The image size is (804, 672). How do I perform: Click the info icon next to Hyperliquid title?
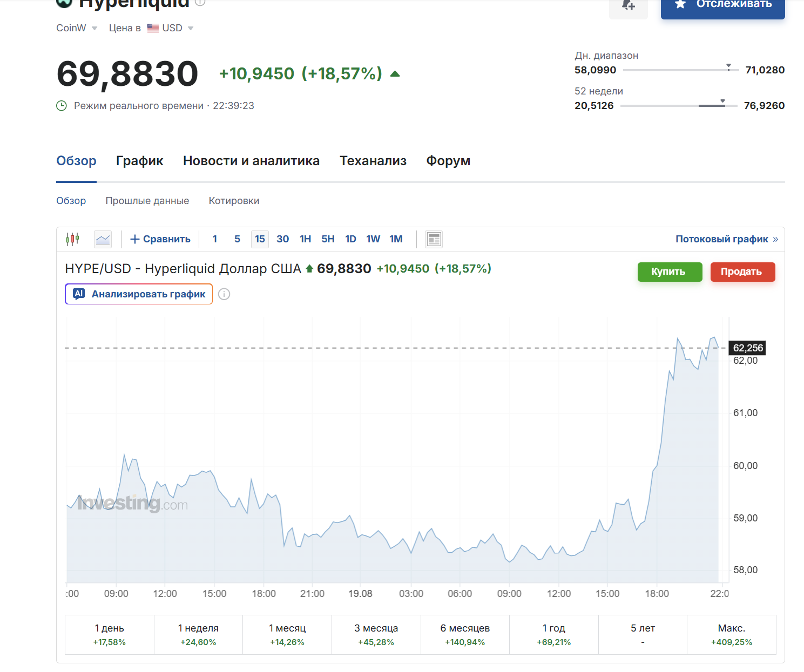(200, 3)
